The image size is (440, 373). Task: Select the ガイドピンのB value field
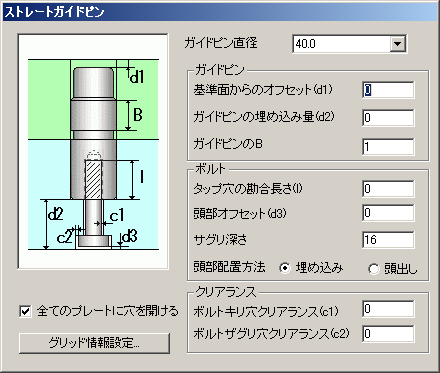tap(388, 147)
